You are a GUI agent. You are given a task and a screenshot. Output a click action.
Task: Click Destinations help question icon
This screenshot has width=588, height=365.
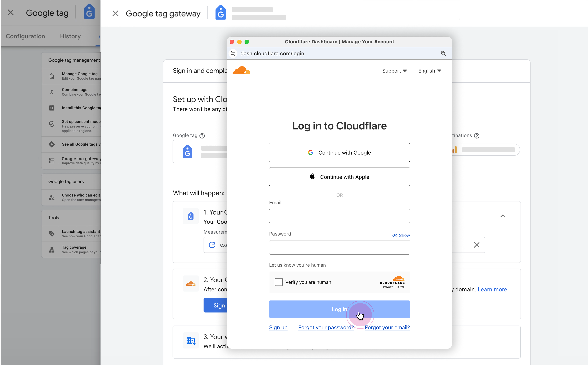(477, 136)
